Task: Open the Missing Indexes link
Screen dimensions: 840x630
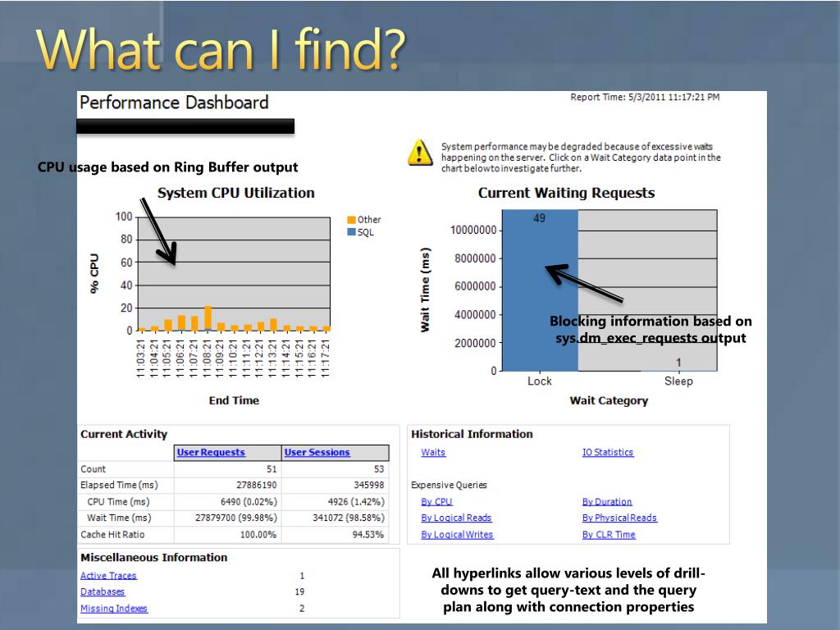Action: pyautogui.click(x=113, y=608)
